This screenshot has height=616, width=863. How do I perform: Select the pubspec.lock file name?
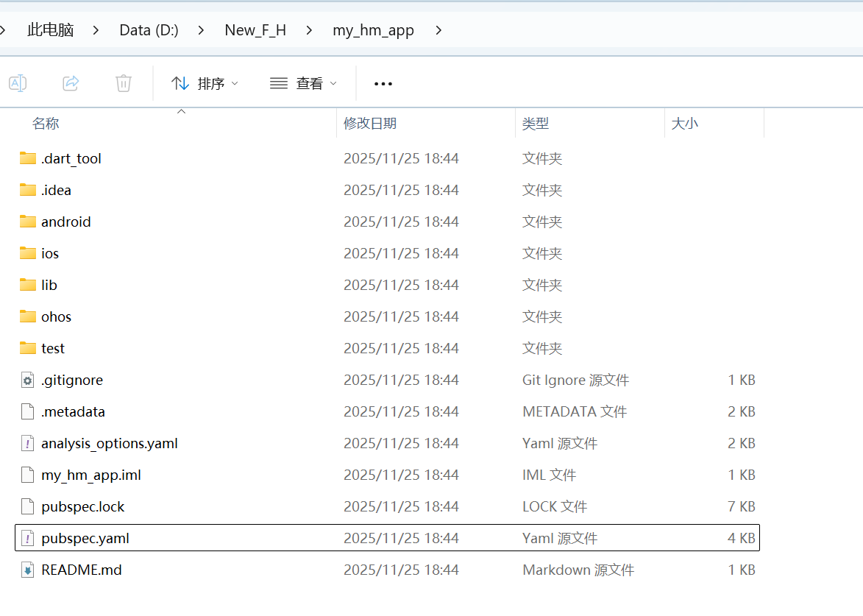point(82,506)
